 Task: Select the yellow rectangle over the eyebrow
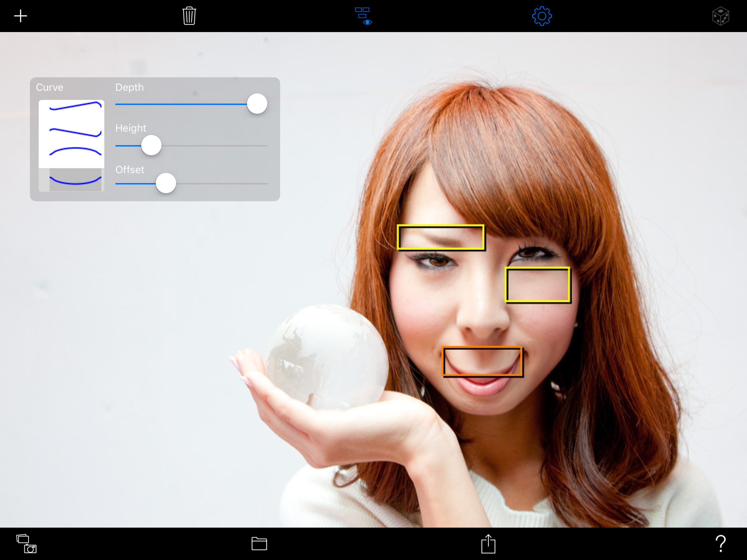440,237
